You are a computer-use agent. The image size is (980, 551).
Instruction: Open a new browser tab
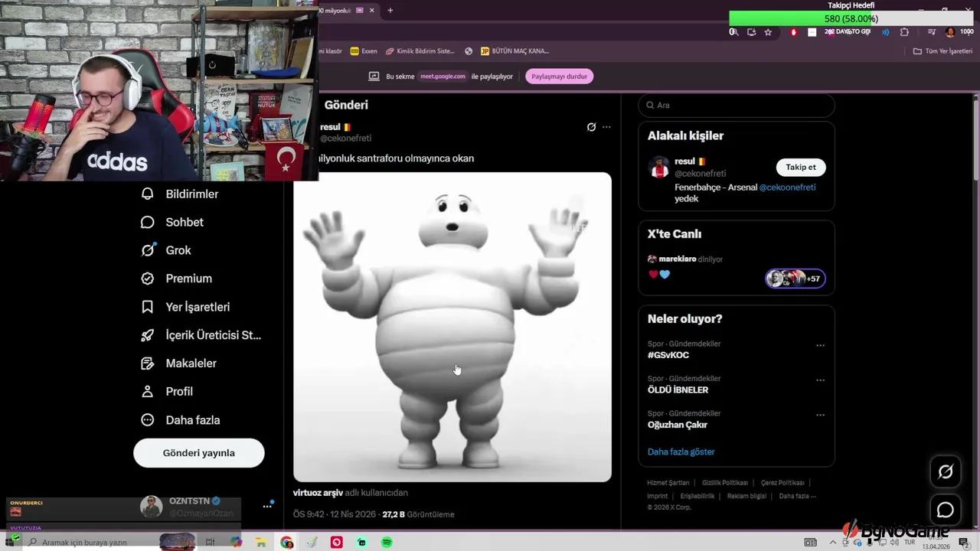click(390, 11)
